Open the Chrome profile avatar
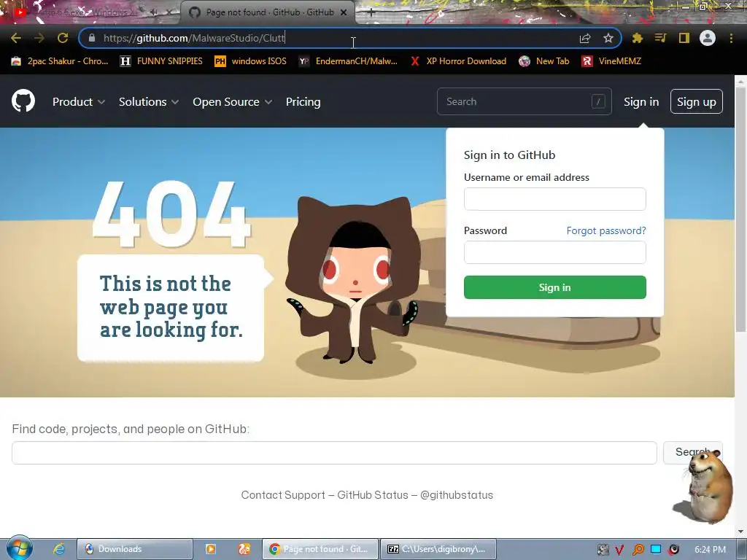 (708, 38)
